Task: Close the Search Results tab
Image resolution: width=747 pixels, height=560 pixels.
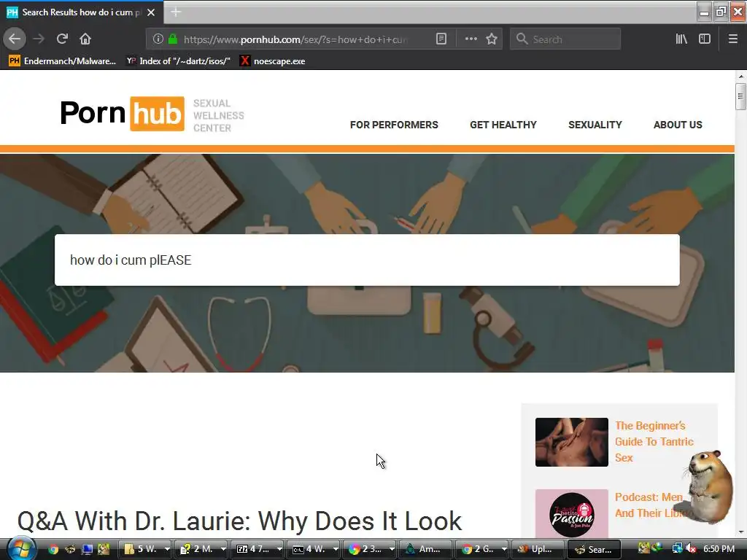Action: 151,12
